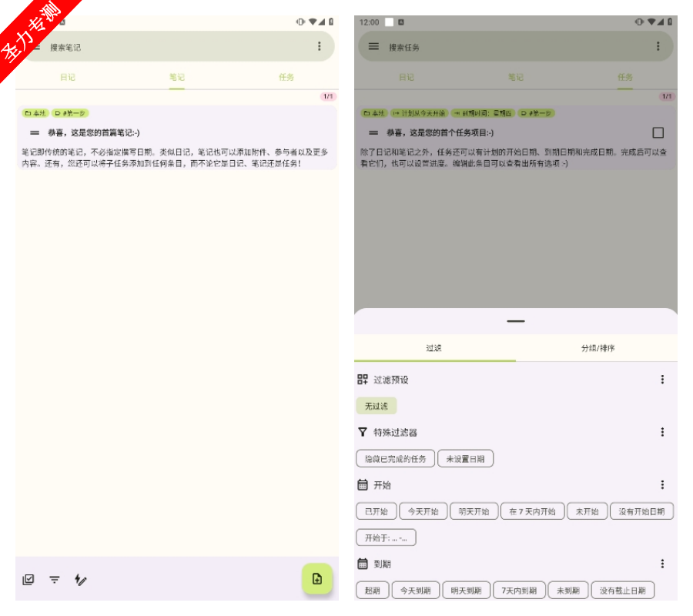Screen dimensions: 693x616
Task: Toggle the 未开始 filter chip
Action: pos(587,511)
